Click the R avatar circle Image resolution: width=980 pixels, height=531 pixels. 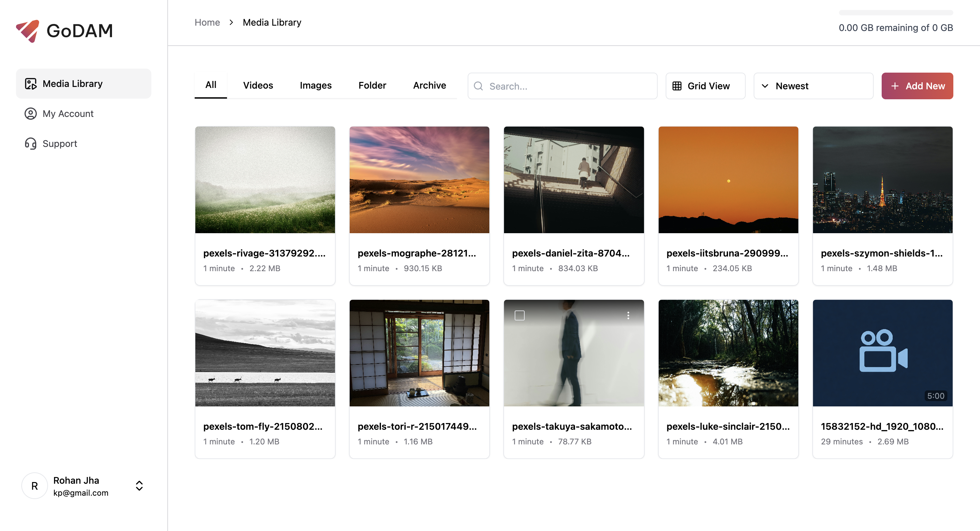point(35,486)
